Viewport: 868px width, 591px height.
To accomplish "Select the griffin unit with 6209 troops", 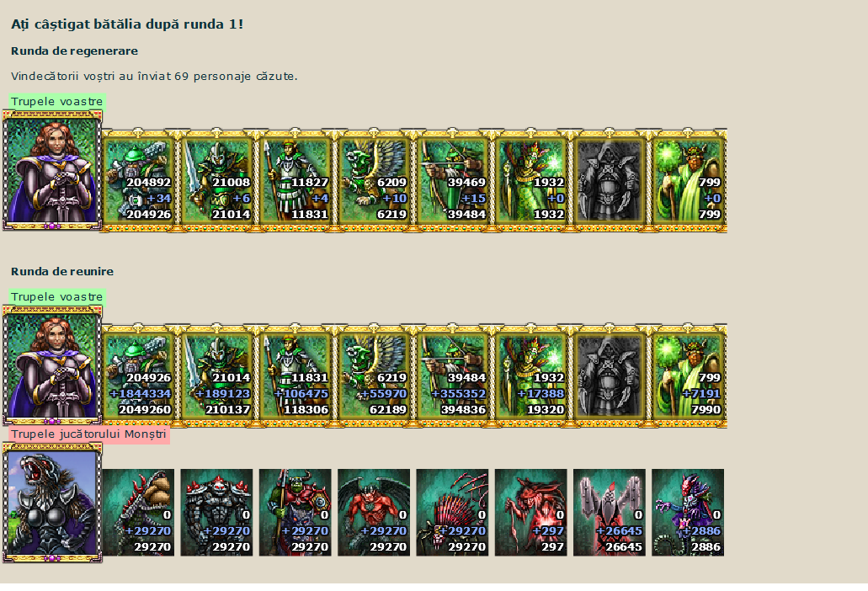I will (374, 181).
